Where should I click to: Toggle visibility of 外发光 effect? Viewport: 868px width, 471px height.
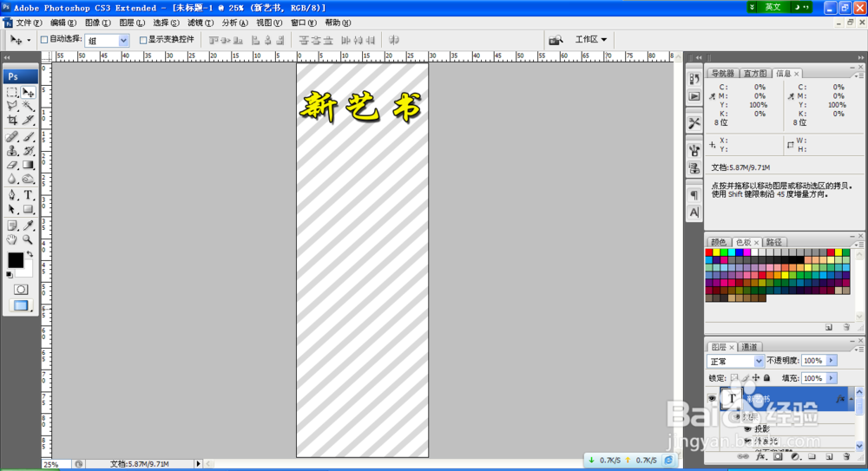[x=747, y=442]
